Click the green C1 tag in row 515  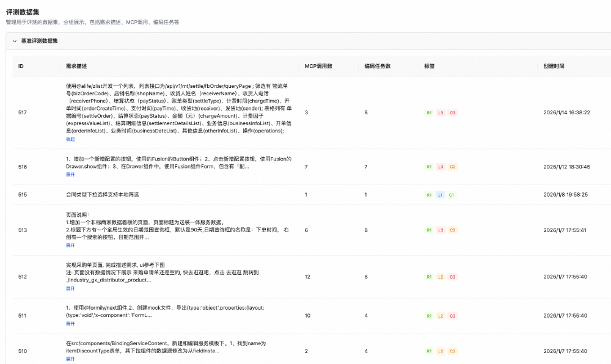point(452,195)
